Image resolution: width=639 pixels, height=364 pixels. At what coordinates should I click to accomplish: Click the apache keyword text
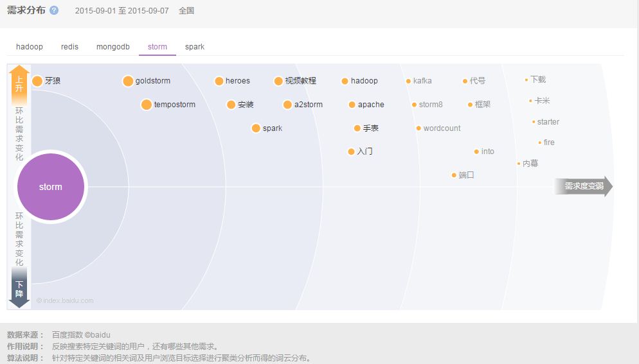(371, 105)
